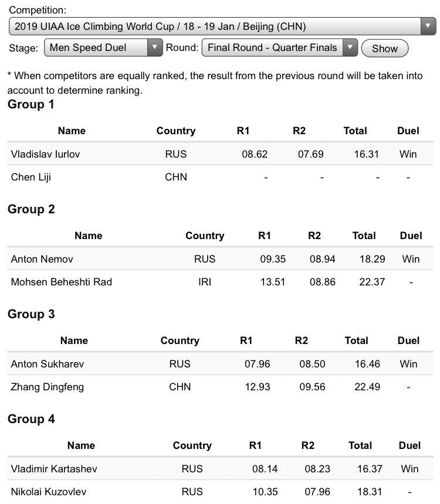Click the Group 2 Country column header
The height and width of the screenshot is (504, 440).
[x=205, y=236]
